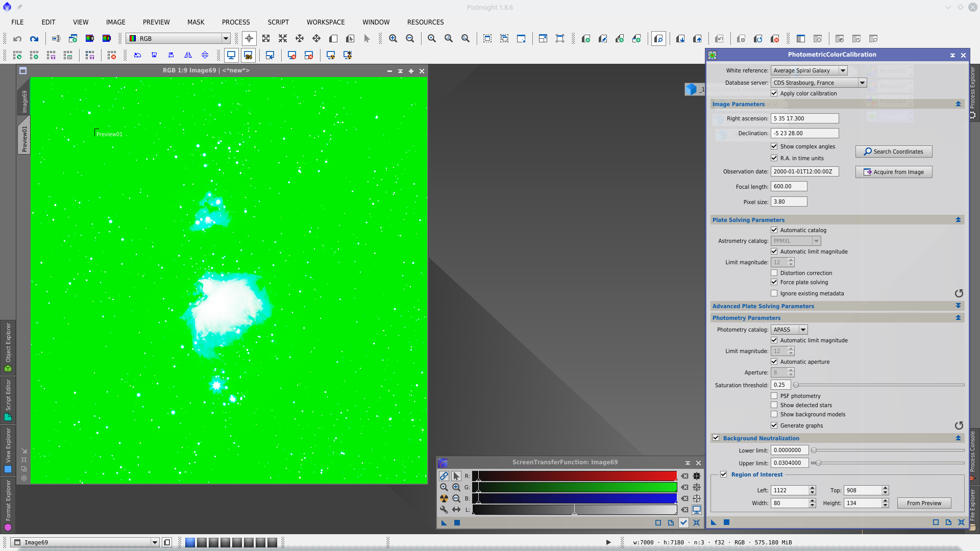Click the STF Auto Stretch radiation icon

444,498
